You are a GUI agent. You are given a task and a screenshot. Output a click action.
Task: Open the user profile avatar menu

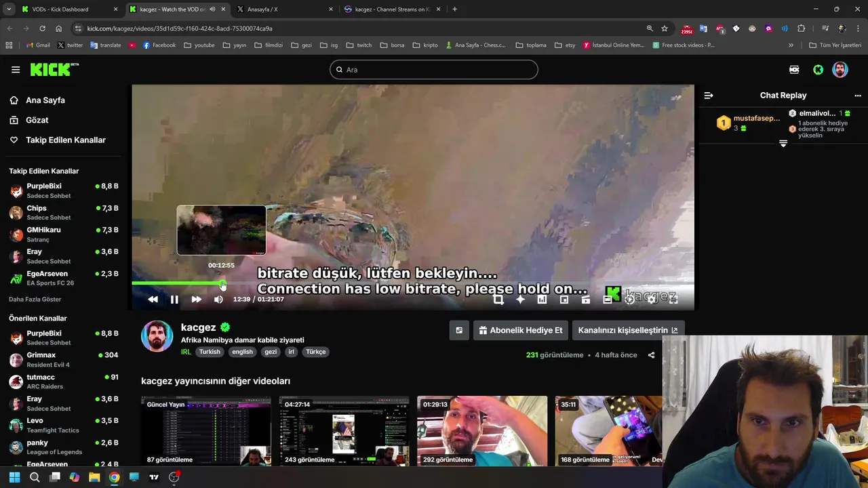pos(840,69)
